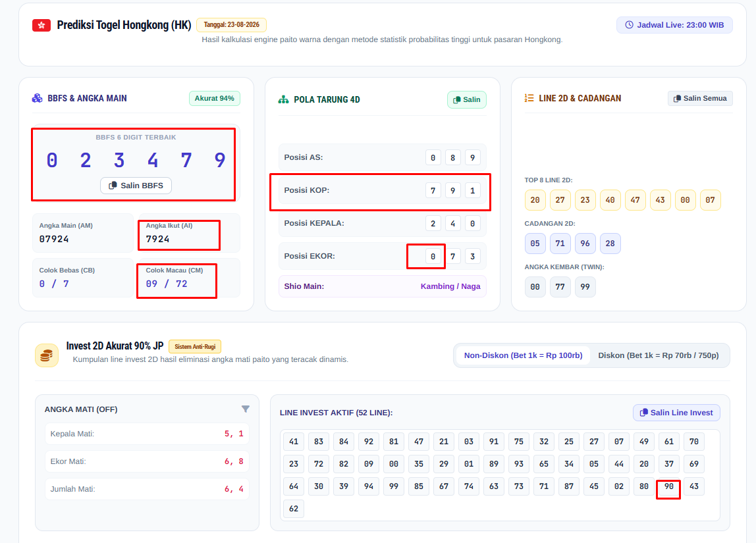Click the Akurat 94% badge

(215, 98)
